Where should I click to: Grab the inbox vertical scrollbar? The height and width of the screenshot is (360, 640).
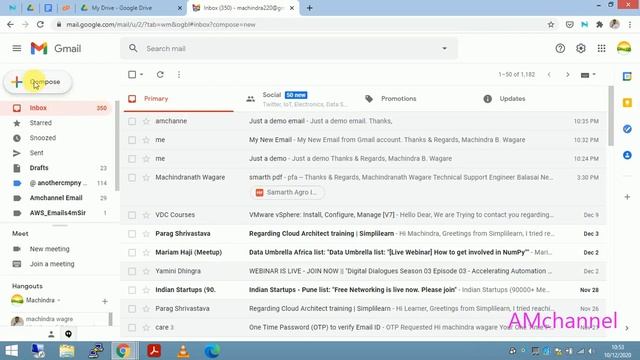tap(611, 116)
